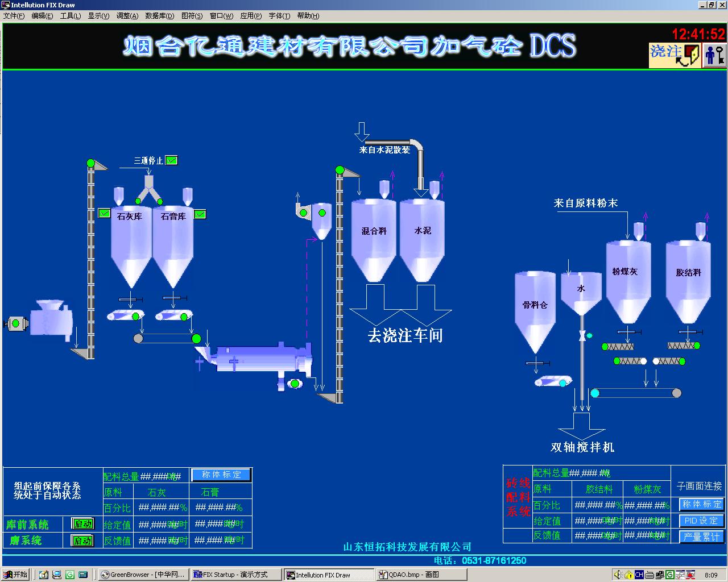
Task: Switch to GreenBrowser in the taskbar
Action: coord(142,575)
